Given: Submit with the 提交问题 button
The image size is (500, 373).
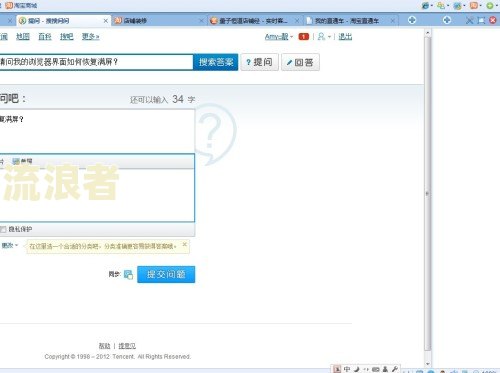Looking at the screenshot, I should pyautogui.click(x=166, y=274).
